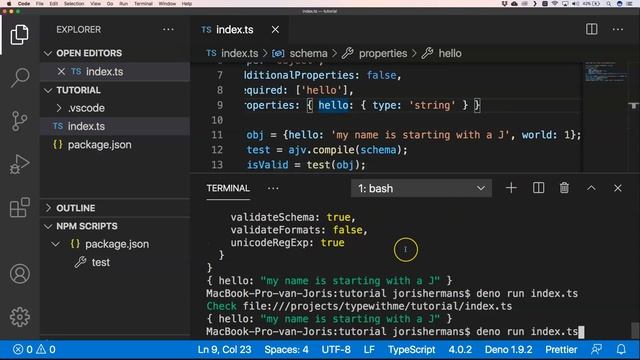The width and height of the screenshot is (640, 360).
Task: Open the feedback icon in status bar
Action: [596, 349]
